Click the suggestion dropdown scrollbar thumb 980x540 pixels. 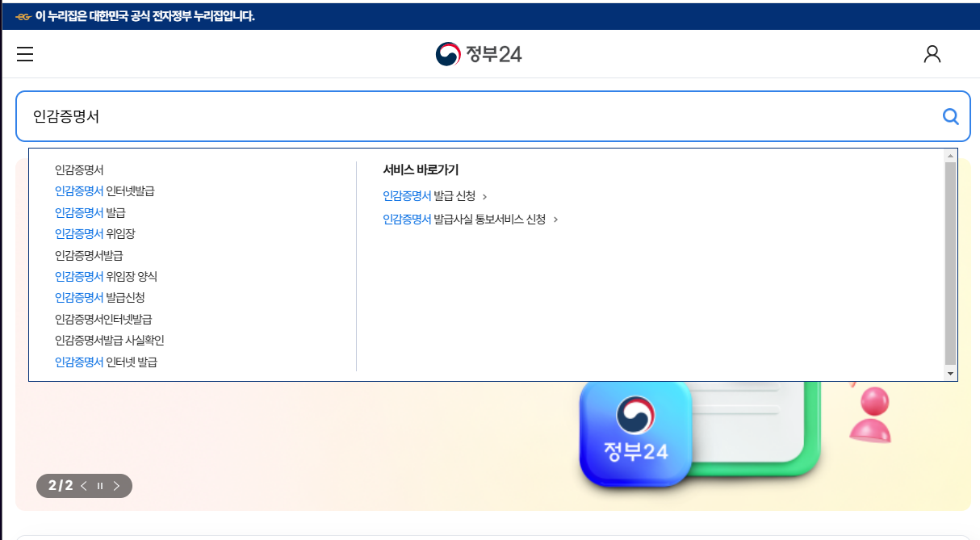coord(950,263)
